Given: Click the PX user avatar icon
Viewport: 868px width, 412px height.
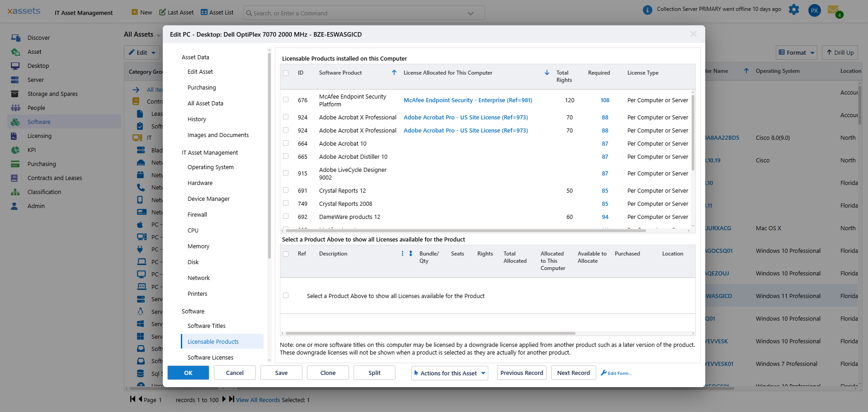Looking at the screenshot, I should (x=814, y=10).
